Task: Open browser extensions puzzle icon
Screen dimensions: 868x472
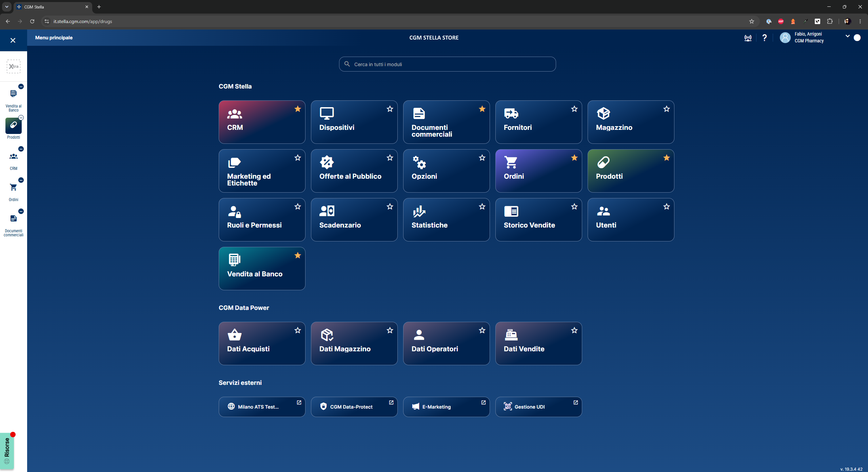Action: point(830,21)
